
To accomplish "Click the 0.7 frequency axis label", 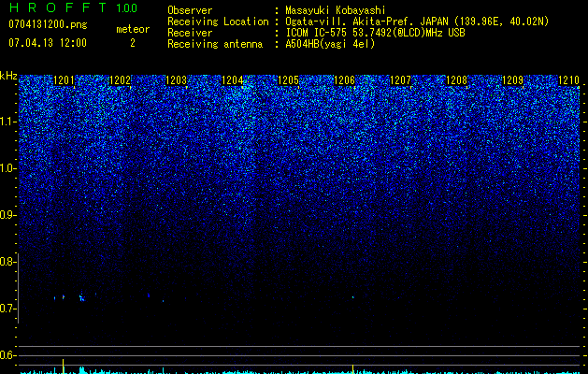I will click(7, 309).
